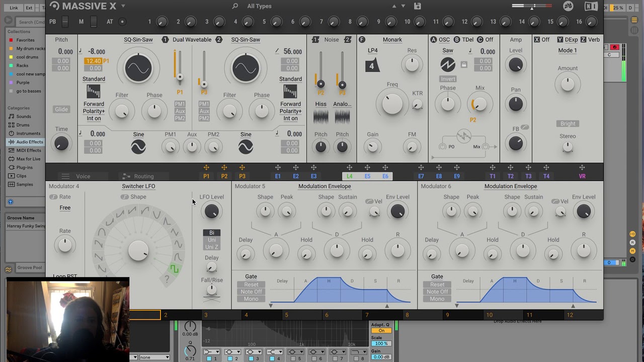Select the L4 modulator tab
Viewport: 644px width, 362px height.
tap(349, 176)
